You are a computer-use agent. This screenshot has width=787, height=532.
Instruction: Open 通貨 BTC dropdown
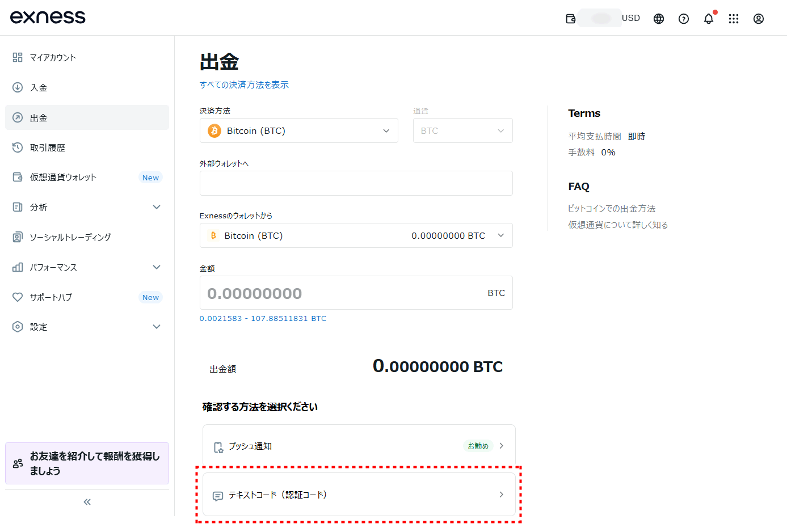[x=462, y=130]
